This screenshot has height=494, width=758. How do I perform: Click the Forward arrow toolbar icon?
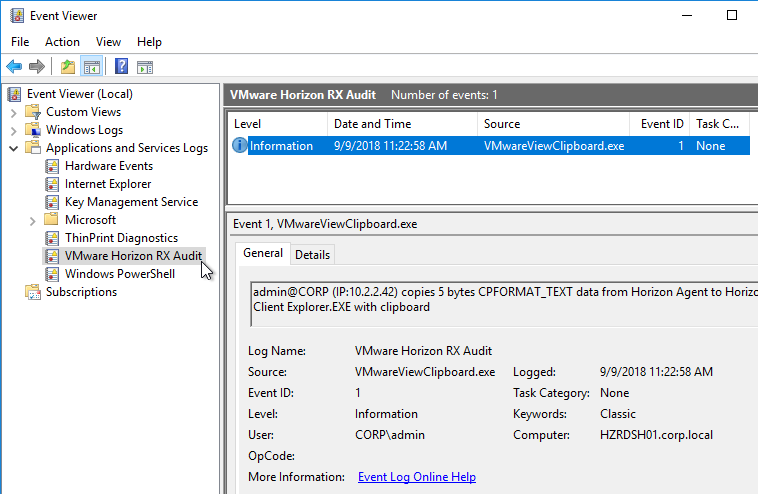[x=37, y=67]
